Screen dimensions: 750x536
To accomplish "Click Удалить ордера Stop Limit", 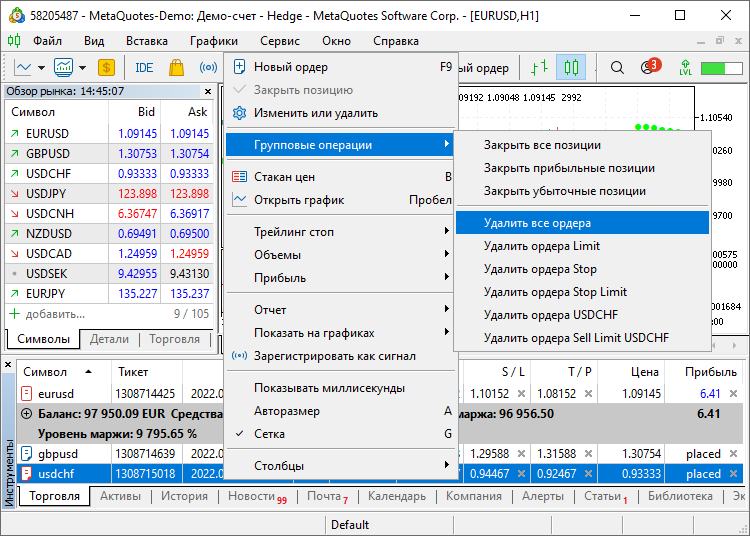I will (582, 292).
